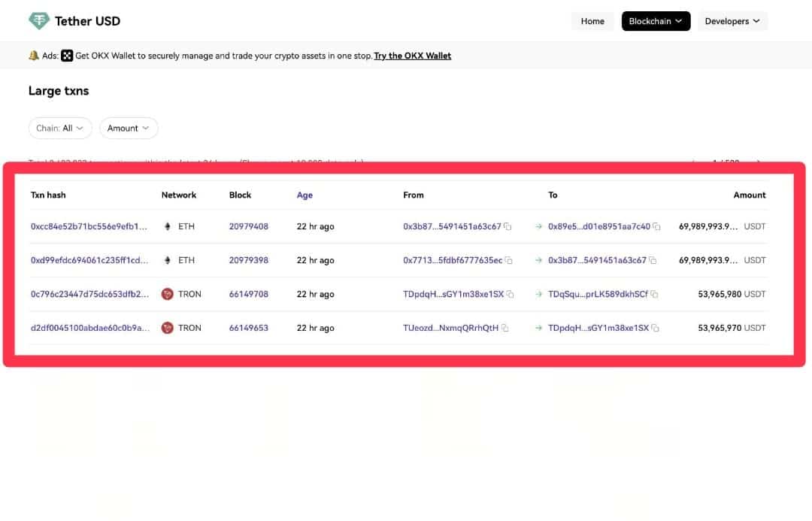Click the Large txns heading
Viewport: 812px width, 521px height.
pos(59,91)
